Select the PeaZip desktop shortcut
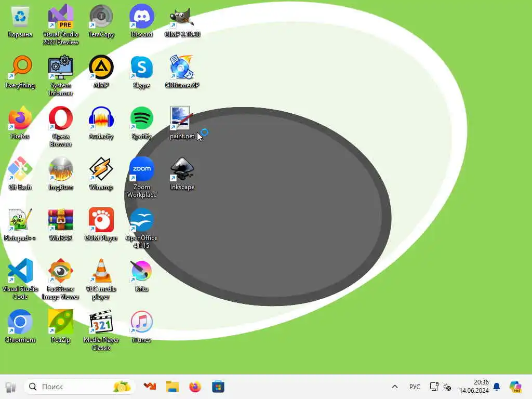Screen dimensions: 532x399 (x=61, y=326)
